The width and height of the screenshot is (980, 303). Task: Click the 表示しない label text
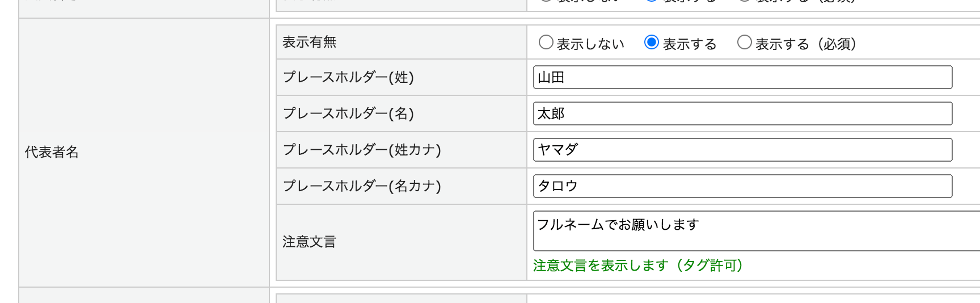(x=590, y=44)
